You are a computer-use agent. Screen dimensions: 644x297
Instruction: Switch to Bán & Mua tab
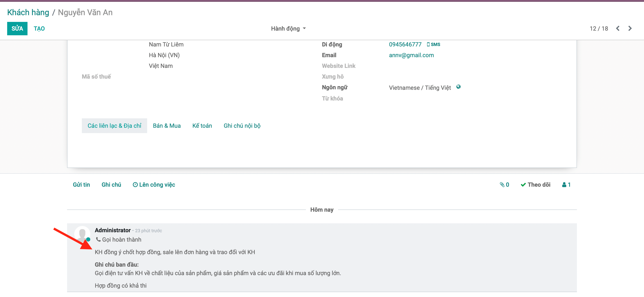167,126
